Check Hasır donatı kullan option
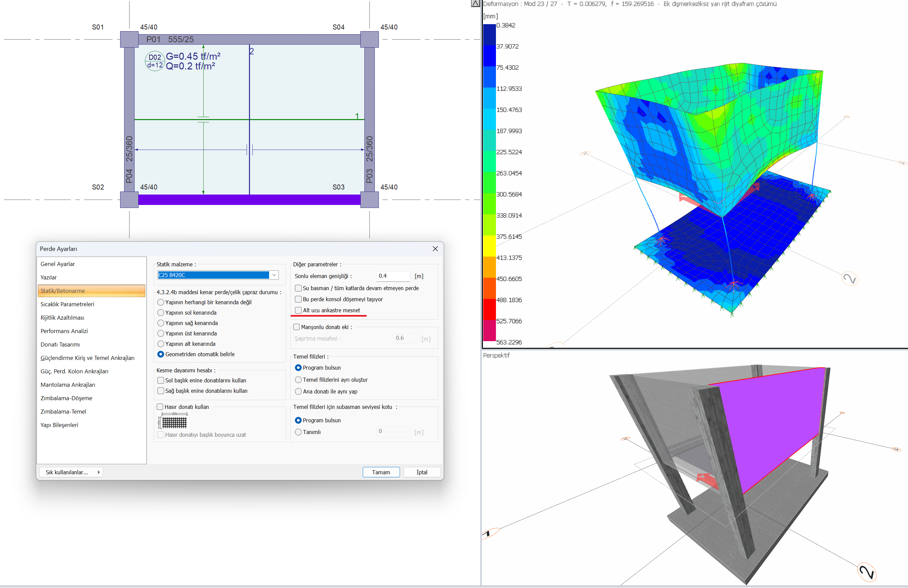 point(160,407)
